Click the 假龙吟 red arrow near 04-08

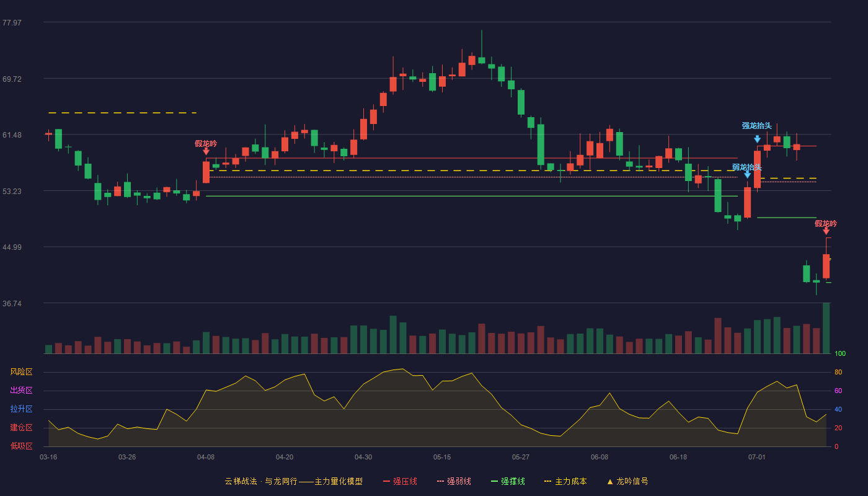(206, 151)
